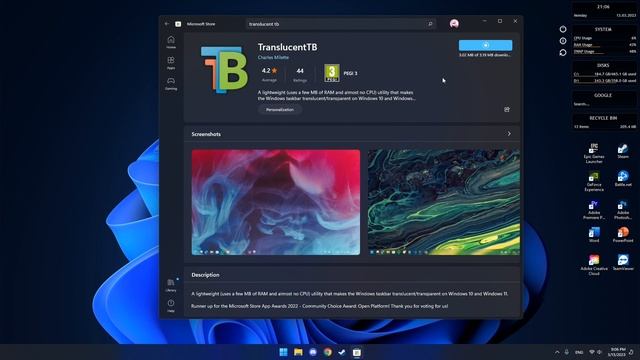Open Discord from the taskbar
640x360 pixels.
[x=313, y=352]
